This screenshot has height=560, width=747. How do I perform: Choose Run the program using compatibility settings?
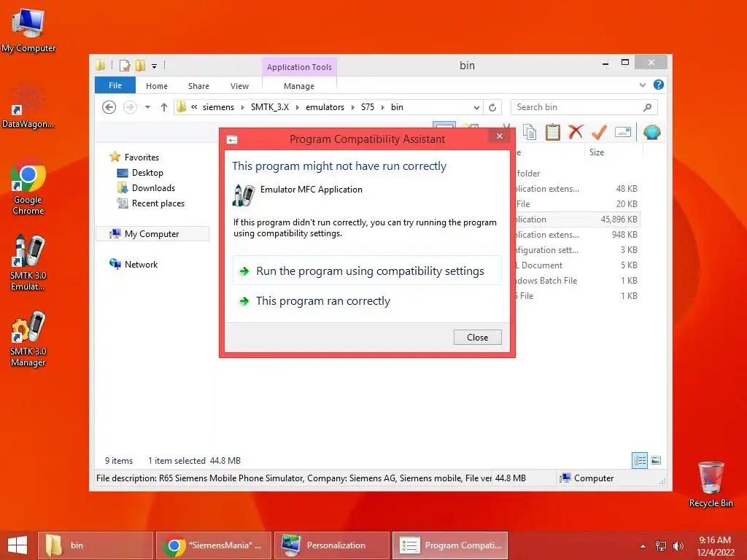point(368,271)
